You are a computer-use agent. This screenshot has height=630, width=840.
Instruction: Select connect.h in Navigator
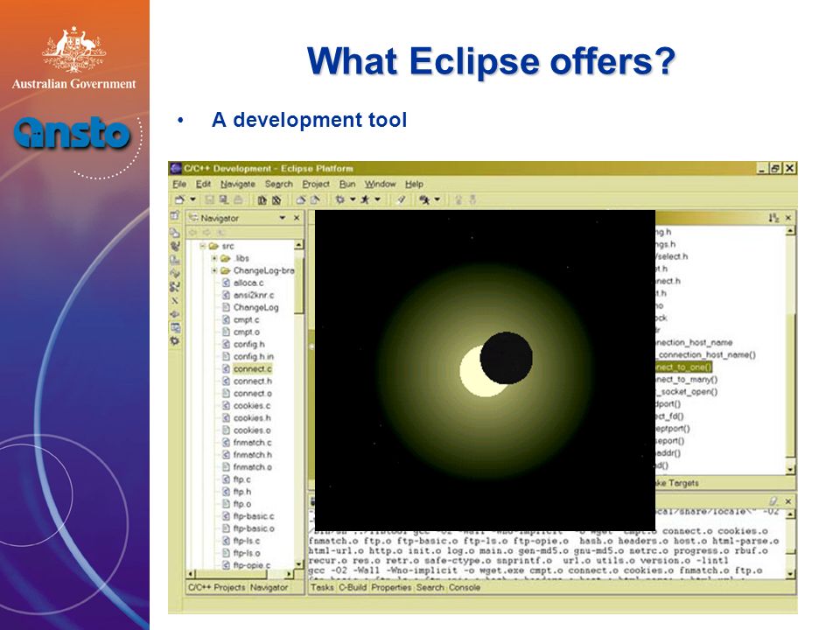tap(252, 381)
